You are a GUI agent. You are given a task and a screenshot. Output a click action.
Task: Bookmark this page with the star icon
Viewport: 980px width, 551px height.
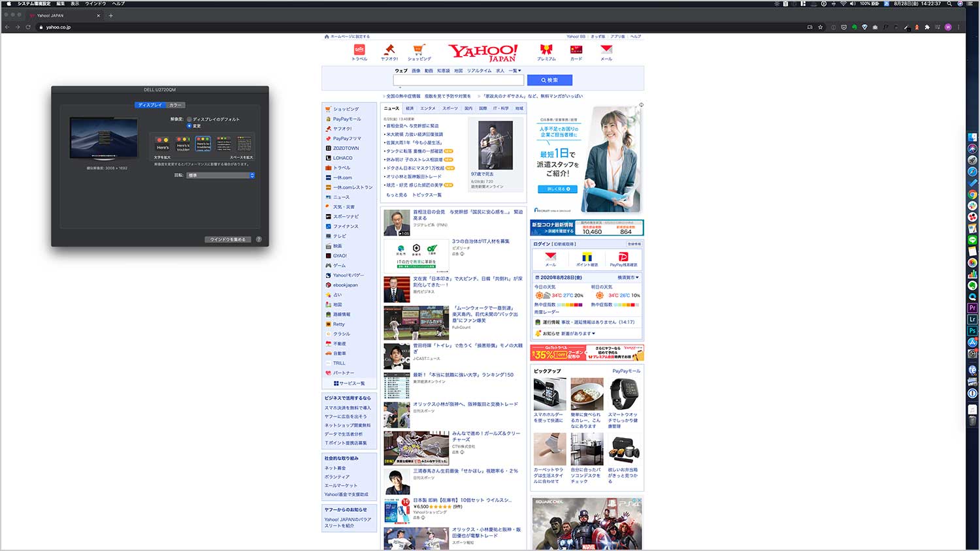(x=821, y=27)
